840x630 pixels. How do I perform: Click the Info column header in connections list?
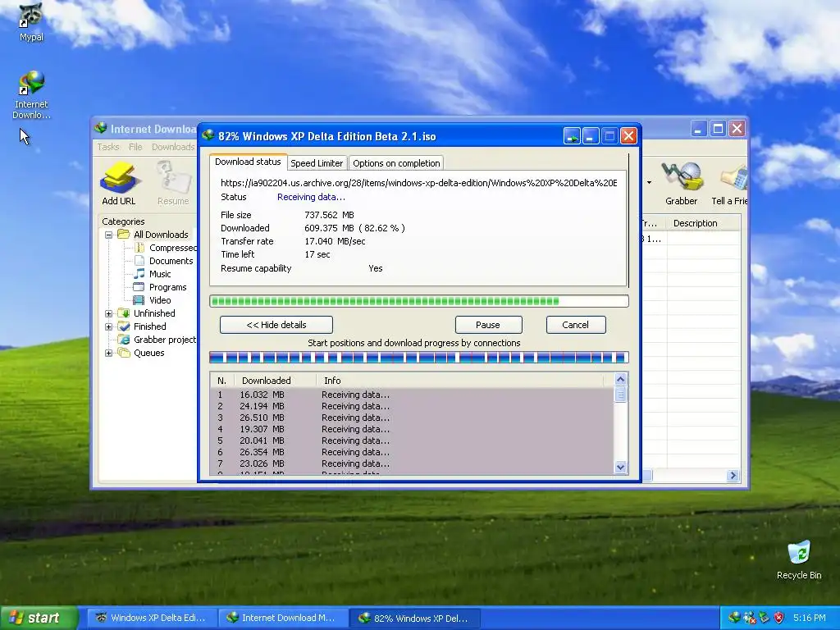click(459, 381)
